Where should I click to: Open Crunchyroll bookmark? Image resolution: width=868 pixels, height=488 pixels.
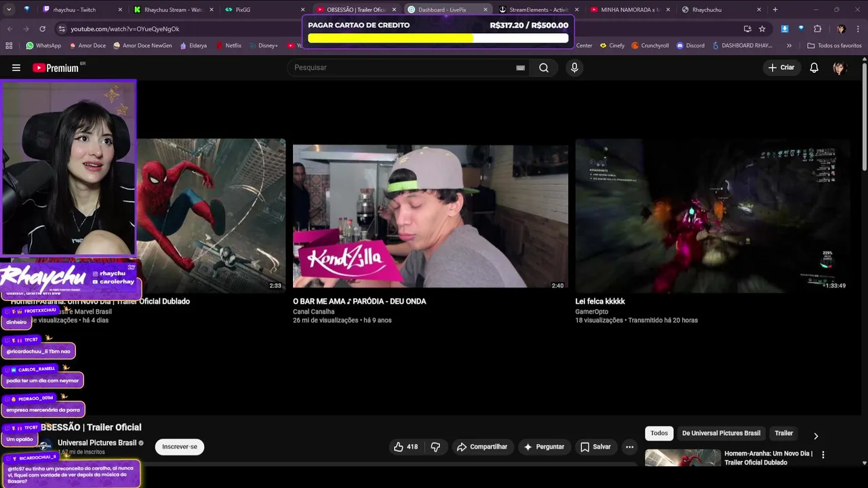(x=650, y=45)
